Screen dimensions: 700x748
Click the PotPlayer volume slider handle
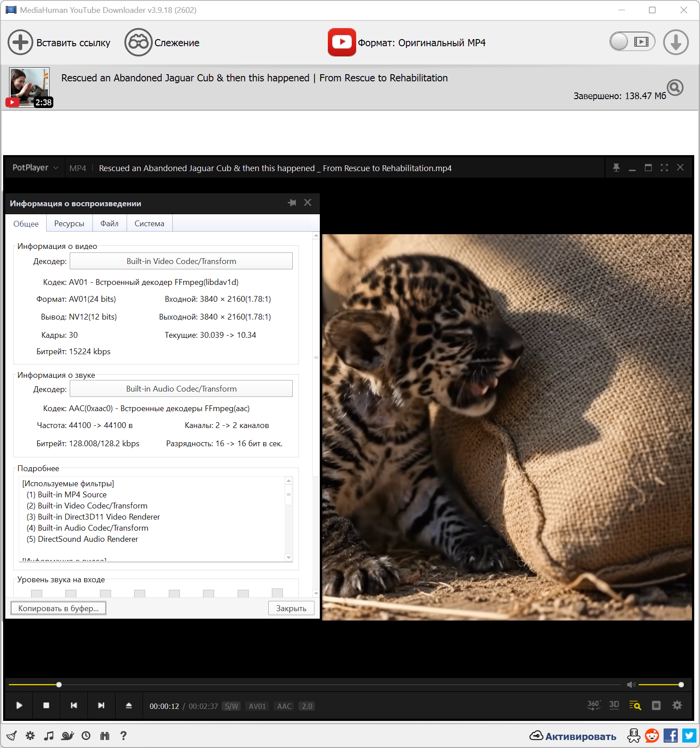pyautogui.click(x=681, y=685)
